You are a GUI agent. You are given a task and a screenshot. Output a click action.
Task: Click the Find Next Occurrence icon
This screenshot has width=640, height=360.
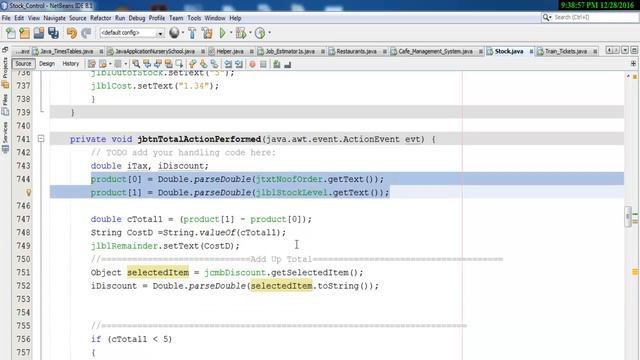click(158, 64)
